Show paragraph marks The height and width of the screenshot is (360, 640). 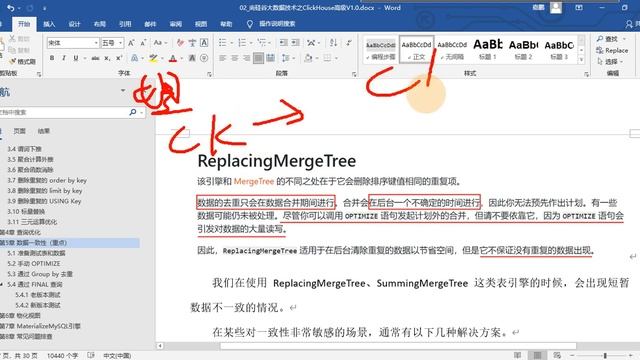click(349, 43)
